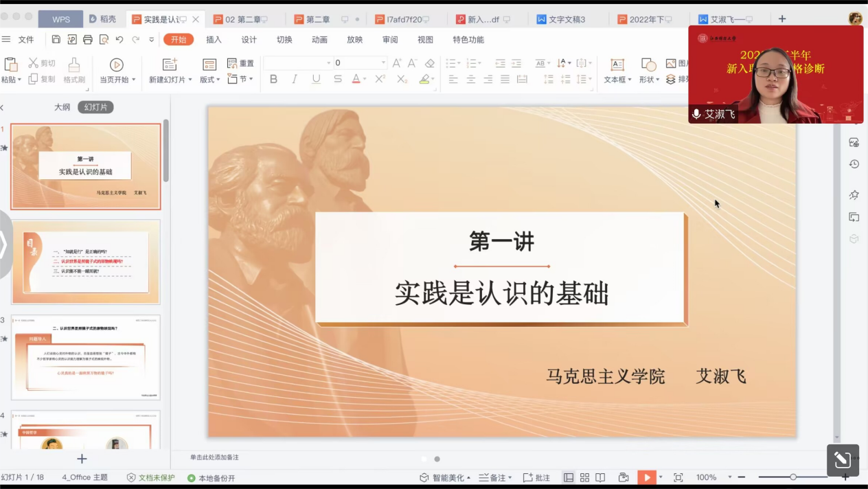
Task: Select the Slides (幻灯片) panel view
Action: 95,107
